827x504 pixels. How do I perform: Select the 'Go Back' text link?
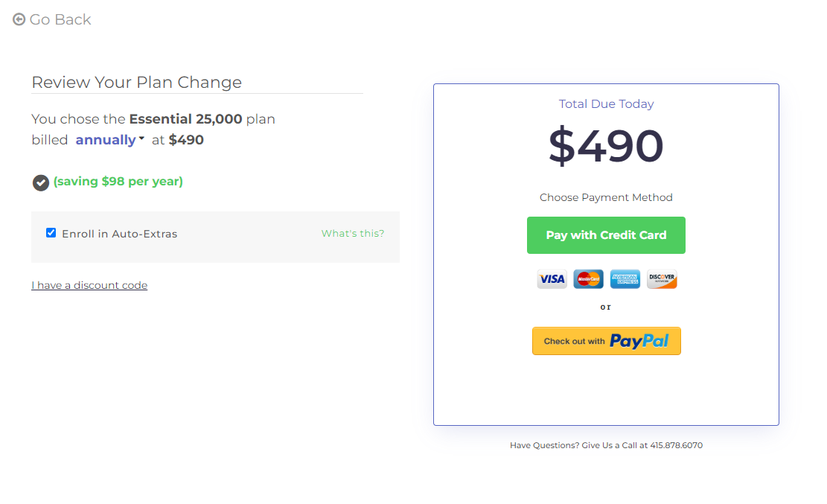[60, 20]
